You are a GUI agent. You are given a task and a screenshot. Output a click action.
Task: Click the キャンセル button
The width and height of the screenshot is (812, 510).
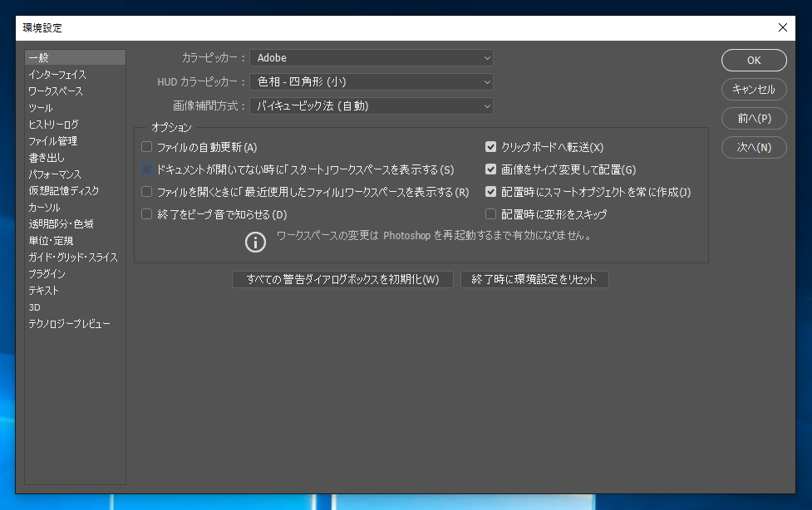click(754, 89)
